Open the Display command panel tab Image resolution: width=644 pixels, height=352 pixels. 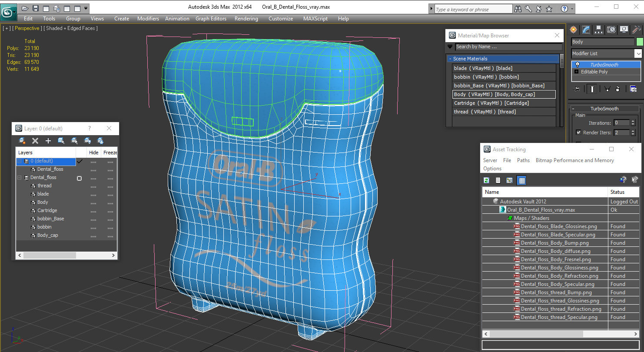(624, 30)
